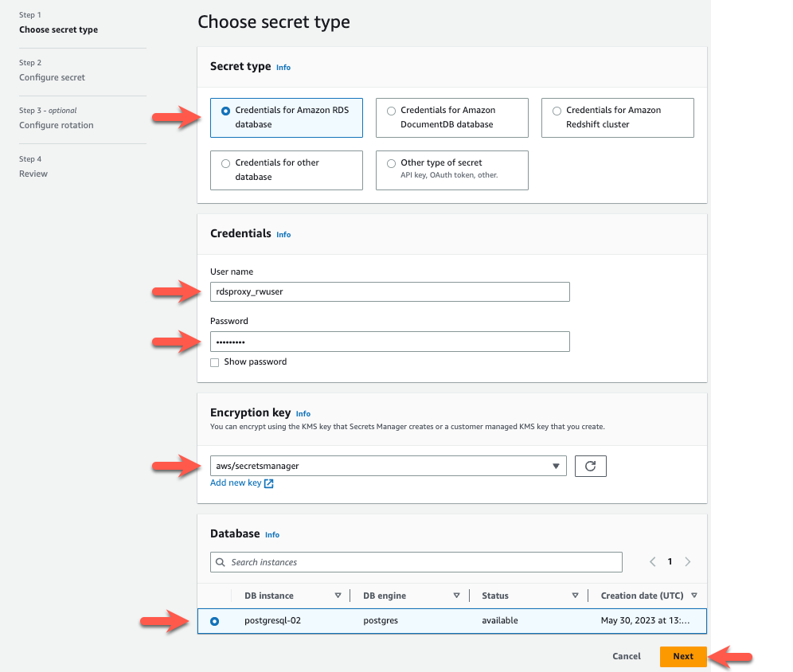The image size is (793, 672).
Task: Click the refresh encryption keys icon button
Action: coord(590,466)
